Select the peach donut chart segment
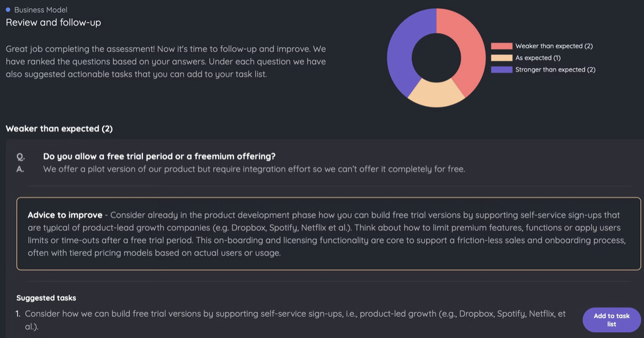Viewport: 644px width, 338px height. click(x=436, y=93)
